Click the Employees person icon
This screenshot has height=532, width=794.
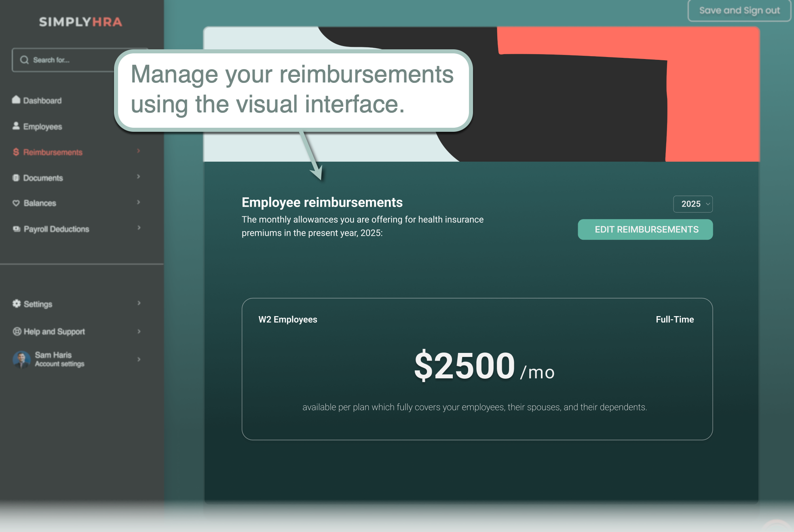(x=16, y=126)
